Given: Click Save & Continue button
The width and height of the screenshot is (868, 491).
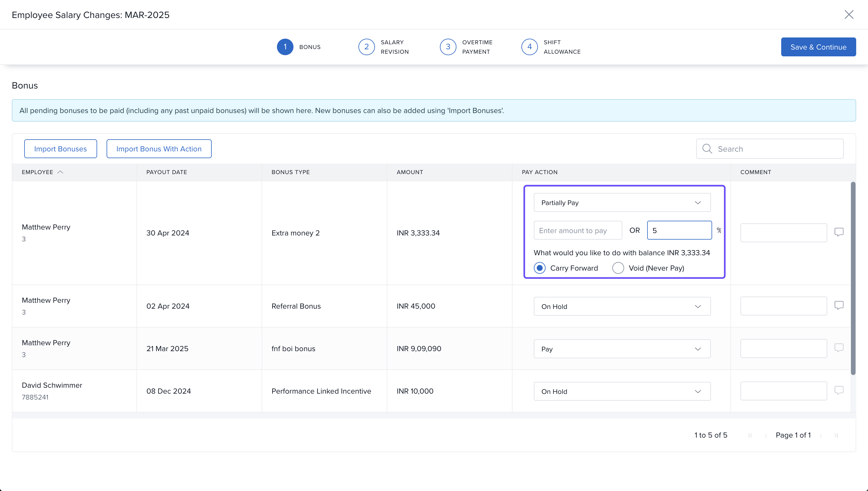Looking at the screenshot, I should 818,47.
